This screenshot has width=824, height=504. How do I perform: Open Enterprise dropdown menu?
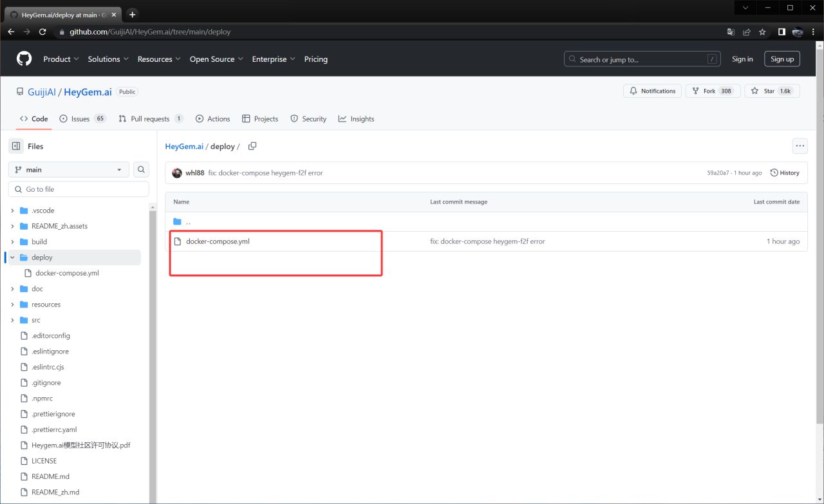(x=274, y=59)
